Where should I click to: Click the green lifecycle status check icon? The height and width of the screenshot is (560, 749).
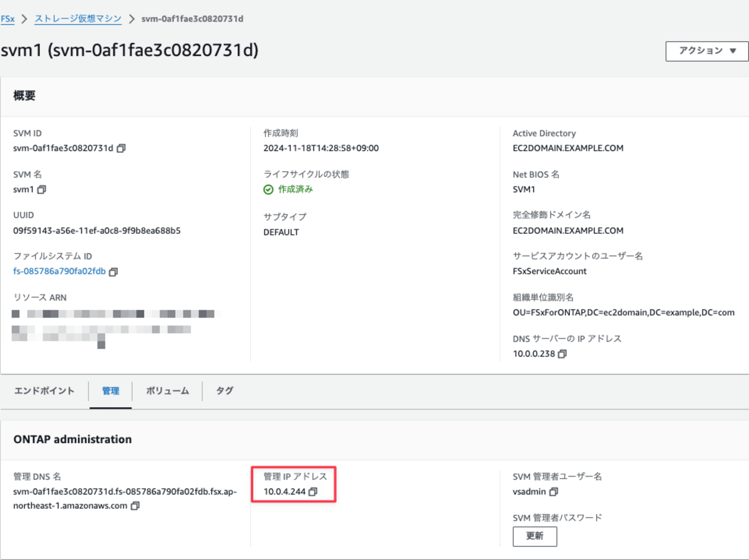268,190
